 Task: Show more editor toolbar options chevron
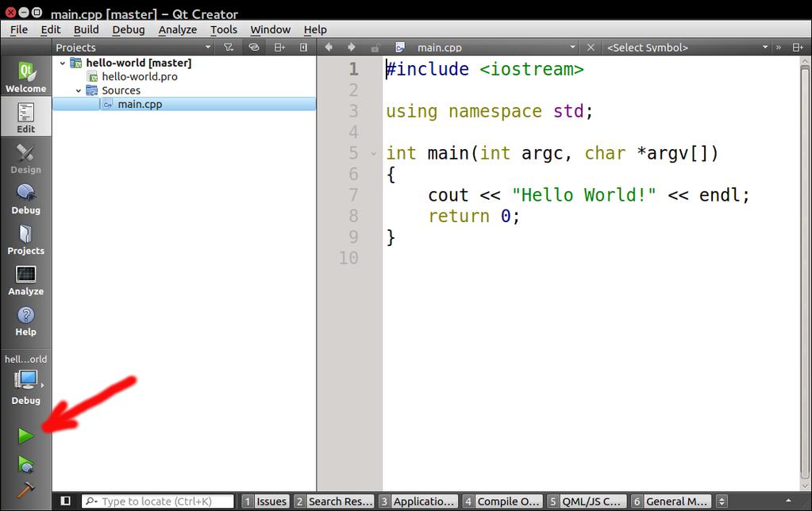click(x=779, y=47)
